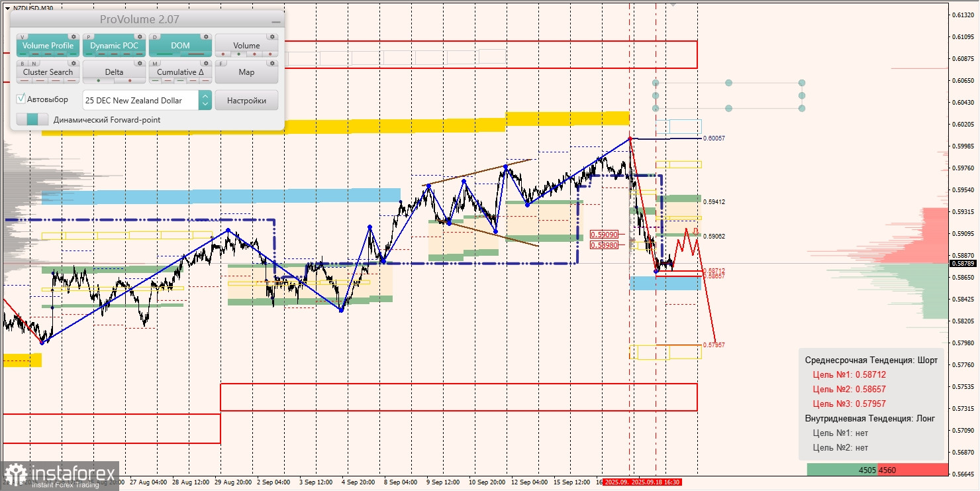Enable the Delta indicator
Image resolution: width=980 pixels, height=491 pixels.
pyautogui.click(x=114, y=72)
